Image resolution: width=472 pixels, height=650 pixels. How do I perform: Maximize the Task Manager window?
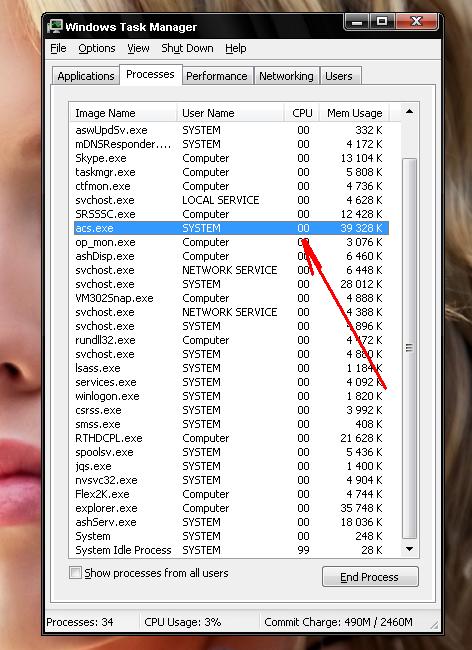click(382, 22)
